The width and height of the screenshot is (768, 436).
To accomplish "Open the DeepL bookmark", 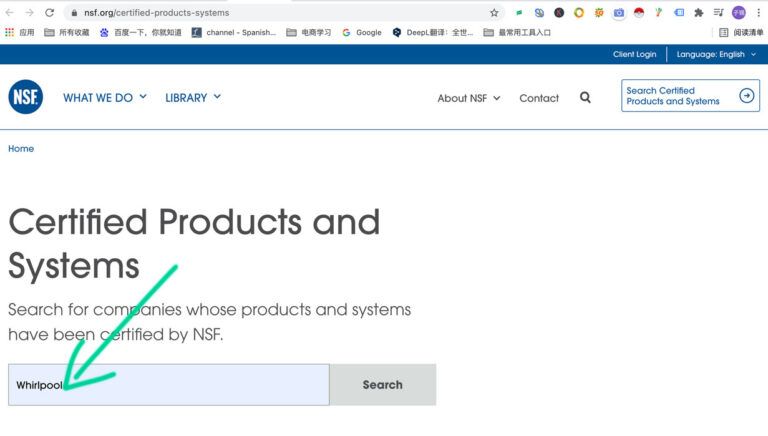I will click(x=432, y=32).
